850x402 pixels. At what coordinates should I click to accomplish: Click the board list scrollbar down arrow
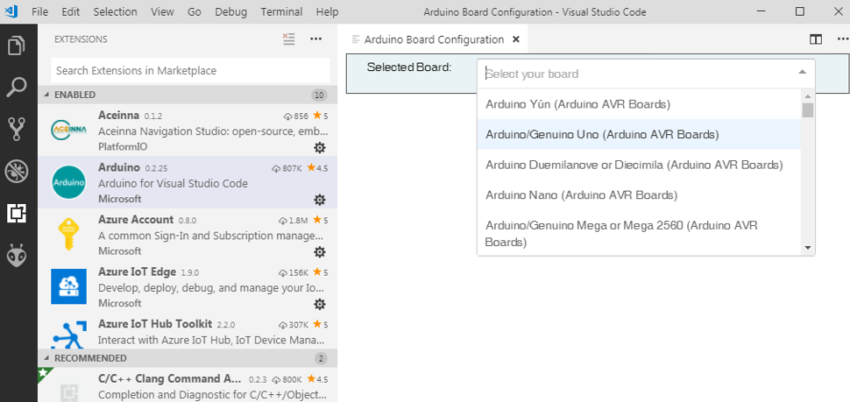coord(807,247)
